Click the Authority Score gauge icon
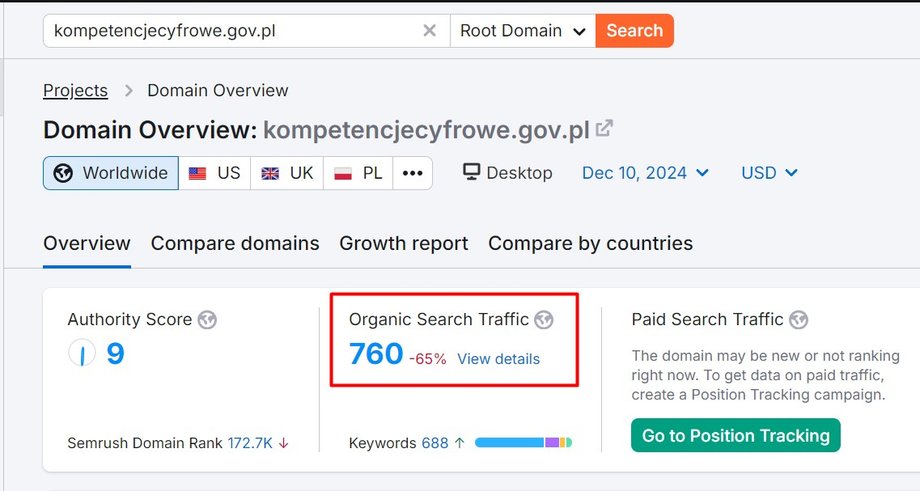Viewport: 920px width, 491px height. [82, 353]
